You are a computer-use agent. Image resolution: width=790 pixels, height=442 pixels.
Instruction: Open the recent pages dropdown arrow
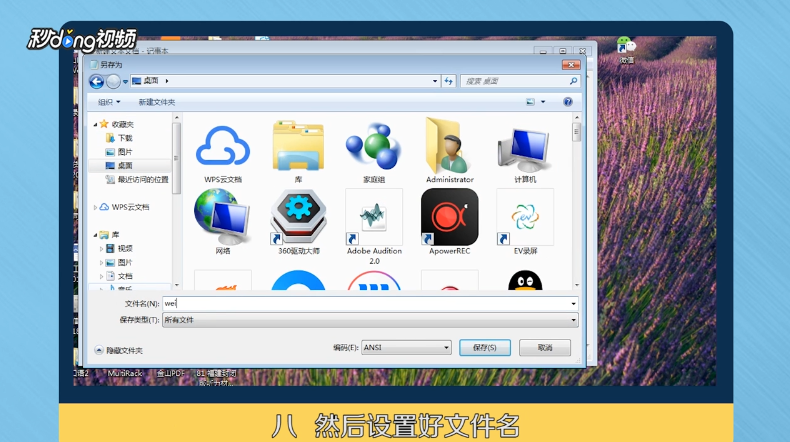point(125,82)
